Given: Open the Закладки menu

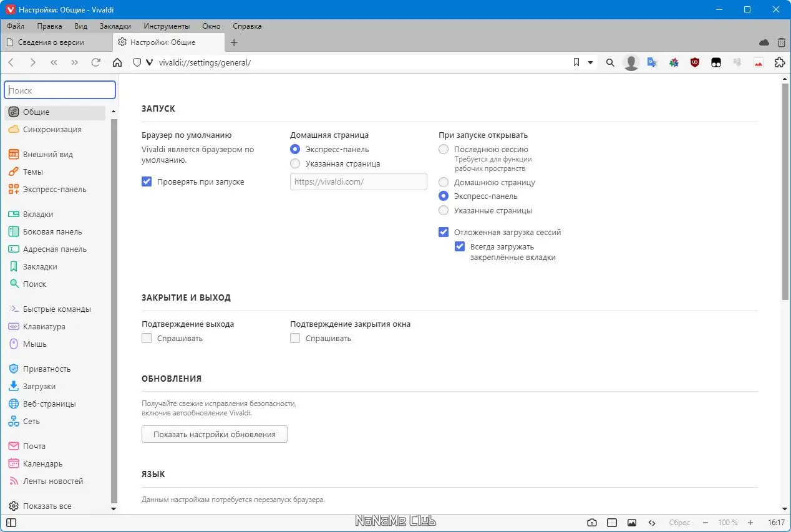Looking at the screenshot, I should pyautogui.click(x=115, y=26).
